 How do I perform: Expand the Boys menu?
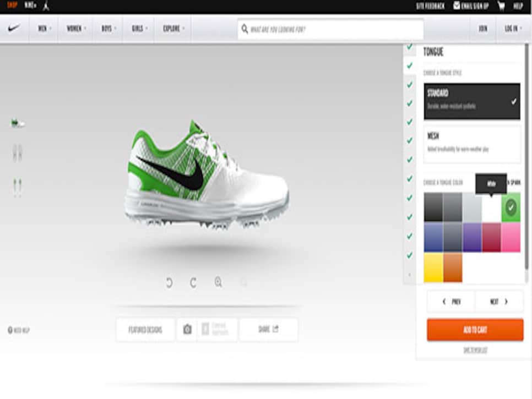[x=108, y=29]
